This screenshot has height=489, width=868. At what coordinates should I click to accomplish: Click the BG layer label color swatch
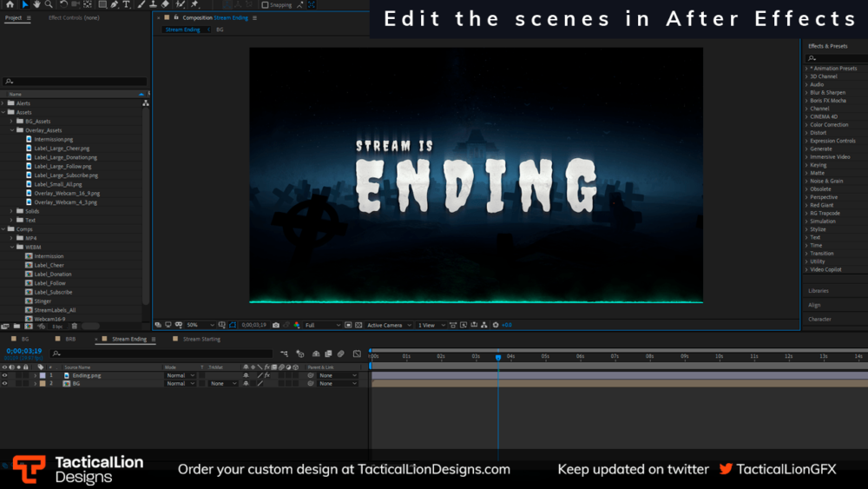(43, 383)
